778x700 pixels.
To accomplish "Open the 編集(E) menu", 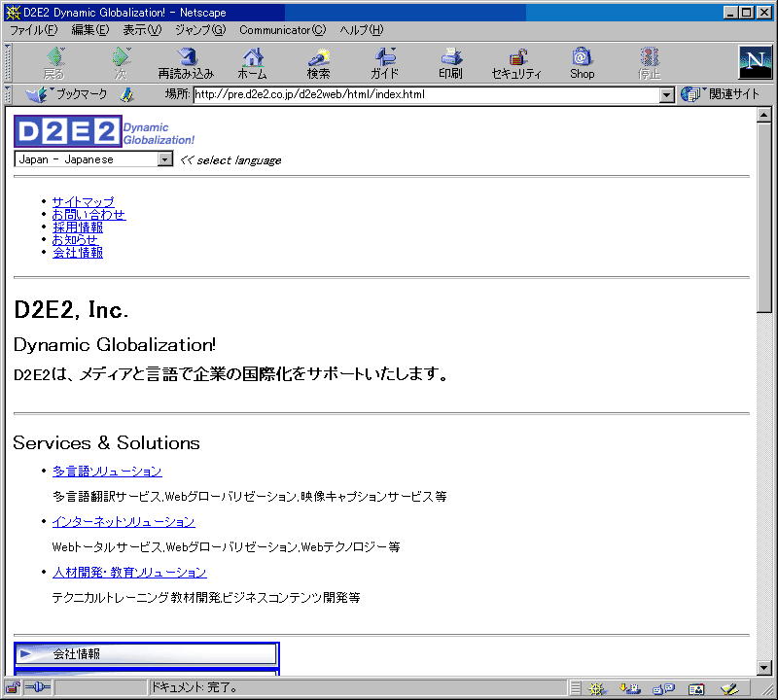I will pos(90,30).
